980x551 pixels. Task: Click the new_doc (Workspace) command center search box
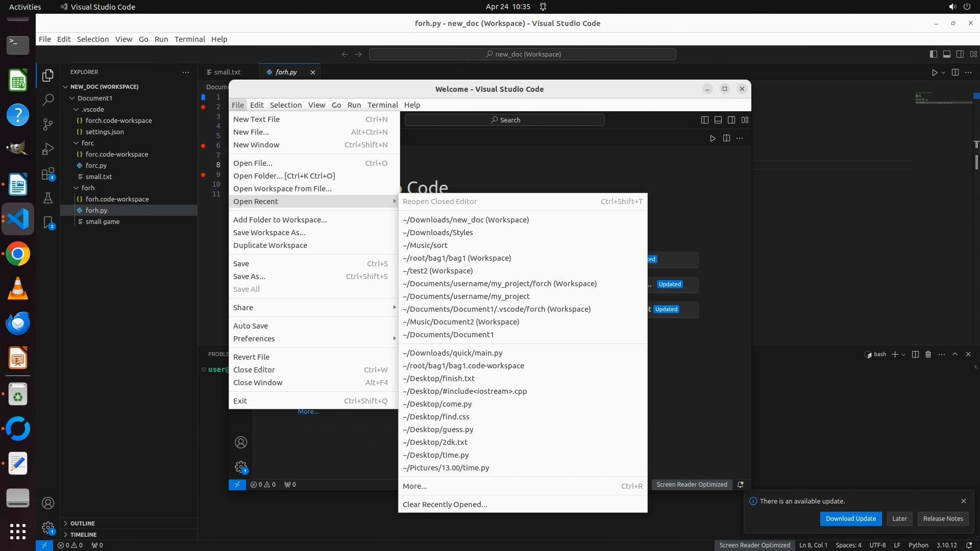click(523, 54)
